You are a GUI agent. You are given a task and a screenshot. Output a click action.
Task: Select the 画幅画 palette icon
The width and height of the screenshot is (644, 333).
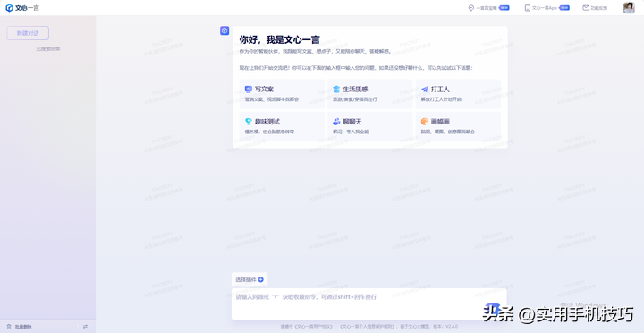click(425, 122)
